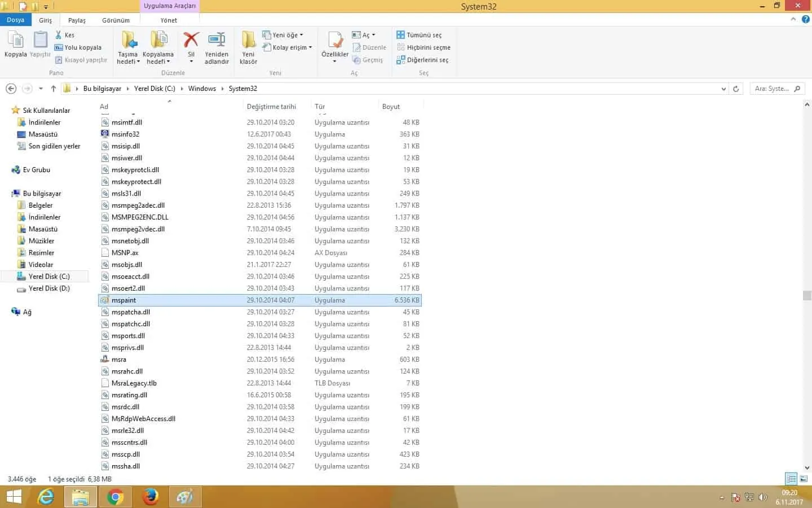The height and width of the screenshot is (508, 812).
Task: Click Windows in the address breadcrumb
Action: point(202,89)
